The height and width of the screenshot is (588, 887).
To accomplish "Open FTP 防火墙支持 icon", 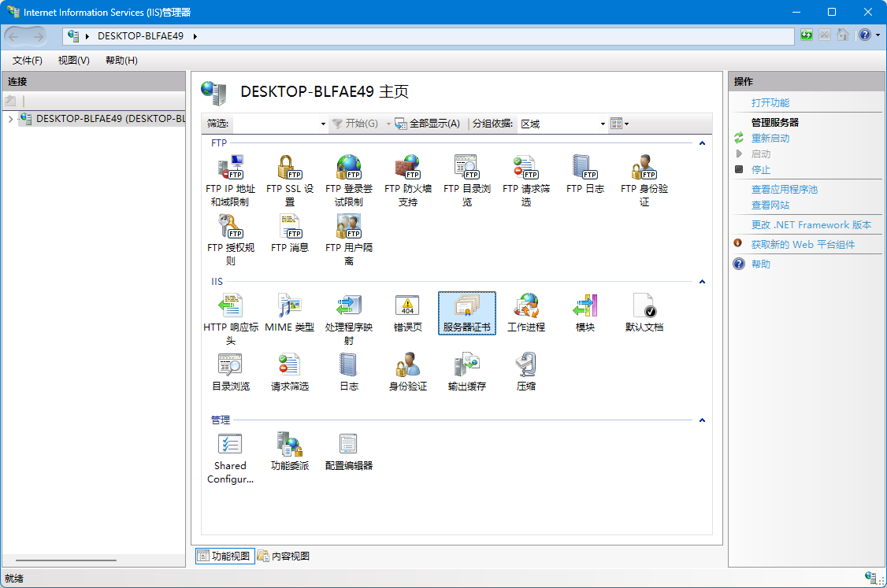I will 408,180.
